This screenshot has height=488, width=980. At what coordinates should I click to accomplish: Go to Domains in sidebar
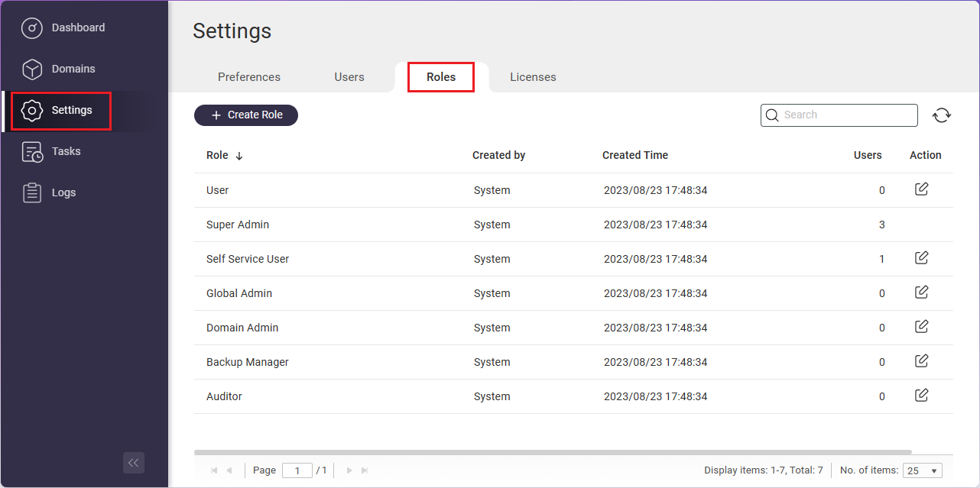[x=73, y=69]
